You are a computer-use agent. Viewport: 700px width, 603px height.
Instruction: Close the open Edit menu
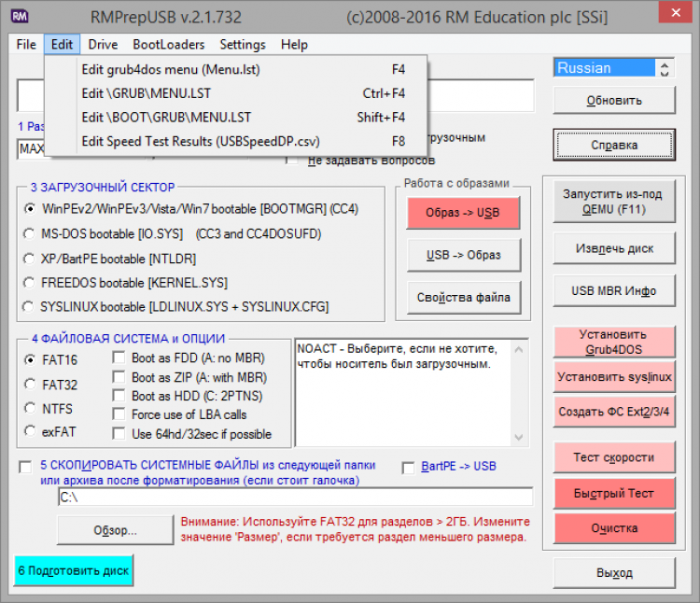[x=62, y=45]
